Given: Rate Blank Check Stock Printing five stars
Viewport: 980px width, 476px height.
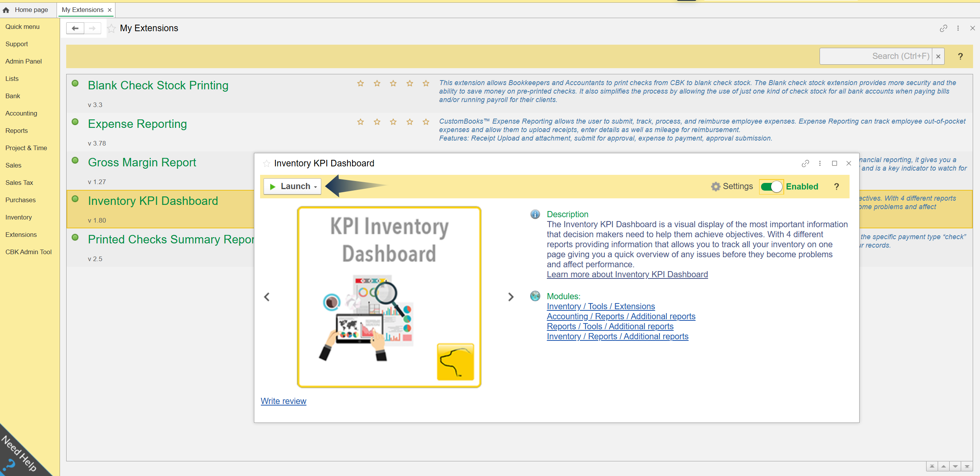Looking at the screenshot, I should pyautogui.click(x=426, y=83).
